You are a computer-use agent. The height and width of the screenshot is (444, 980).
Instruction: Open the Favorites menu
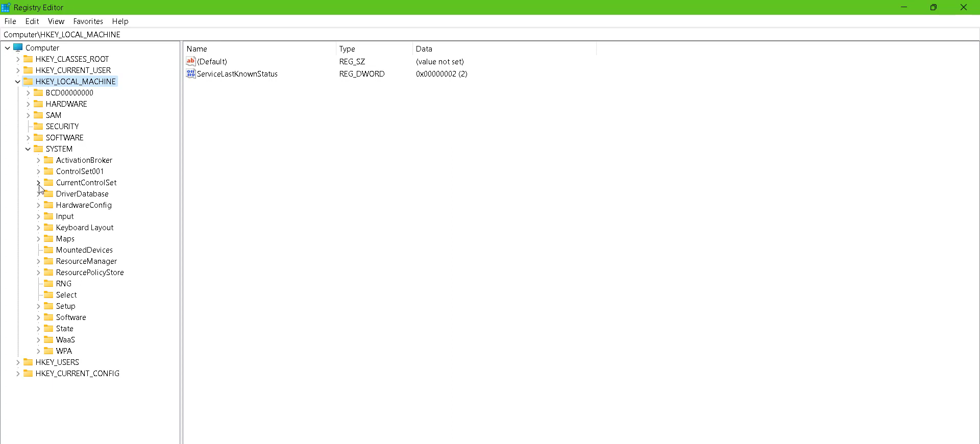tap(88, 21)
